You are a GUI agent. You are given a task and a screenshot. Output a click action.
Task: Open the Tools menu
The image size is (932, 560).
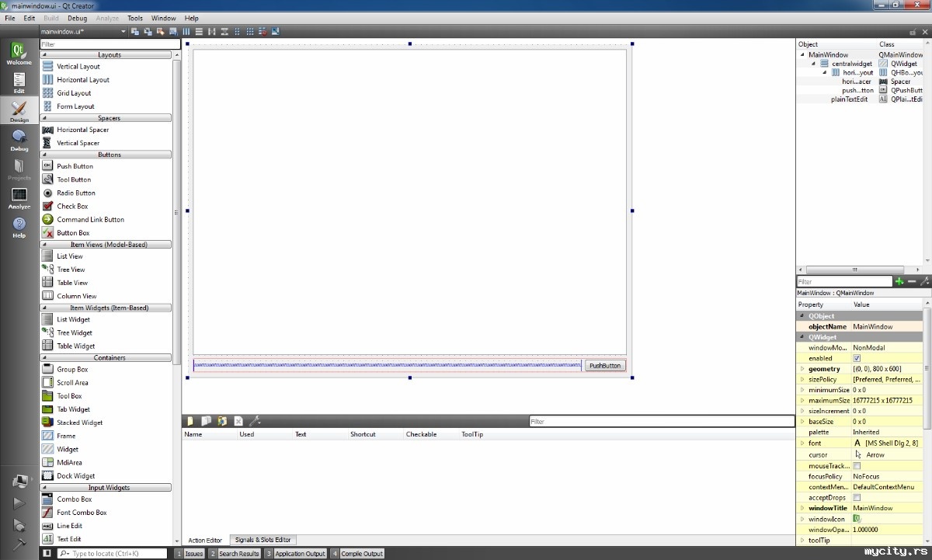pos(135,18)
